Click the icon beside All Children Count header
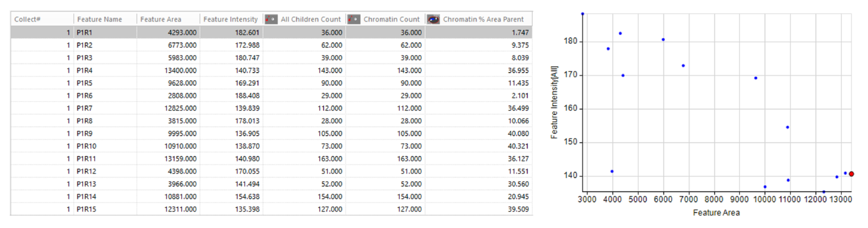Image resolution: width=868 pixels, height=228 pixels. pos(271,19)
